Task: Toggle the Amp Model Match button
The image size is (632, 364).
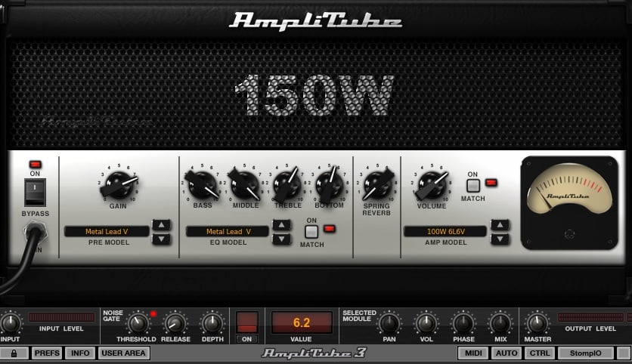Action: pos(472,186)
